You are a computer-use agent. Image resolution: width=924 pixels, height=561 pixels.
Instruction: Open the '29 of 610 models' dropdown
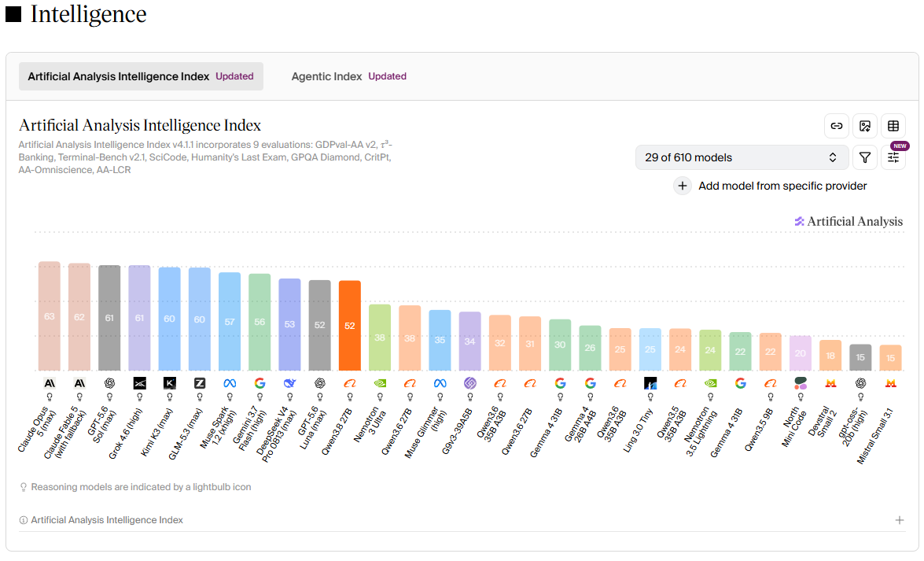[742, 157]
